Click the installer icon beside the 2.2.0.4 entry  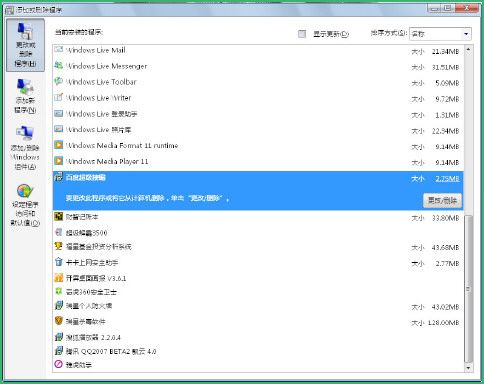pos(59,337)
